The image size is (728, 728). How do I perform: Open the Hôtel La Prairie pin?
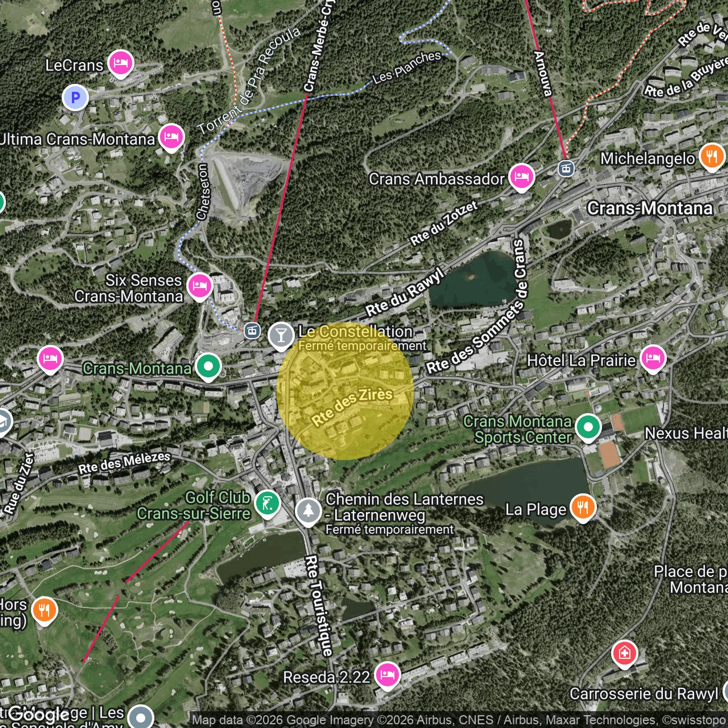(x=653, y=359)
